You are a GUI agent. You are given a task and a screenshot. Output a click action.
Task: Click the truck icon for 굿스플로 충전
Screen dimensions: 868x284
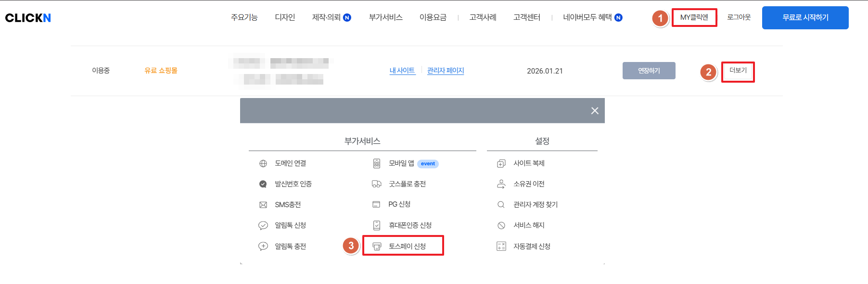tap(377, 184)
